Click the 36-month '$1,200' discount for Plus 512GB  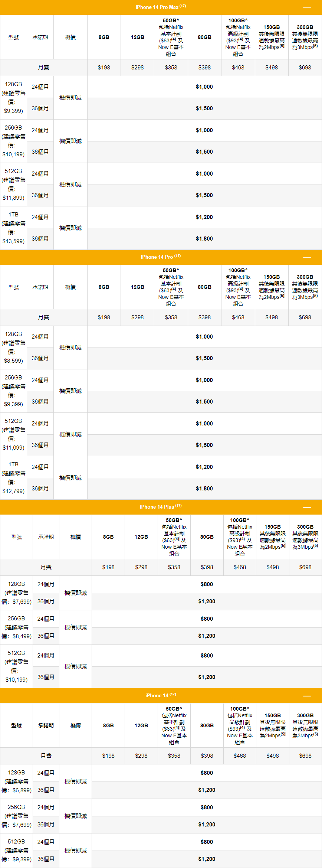coord(207,677)
